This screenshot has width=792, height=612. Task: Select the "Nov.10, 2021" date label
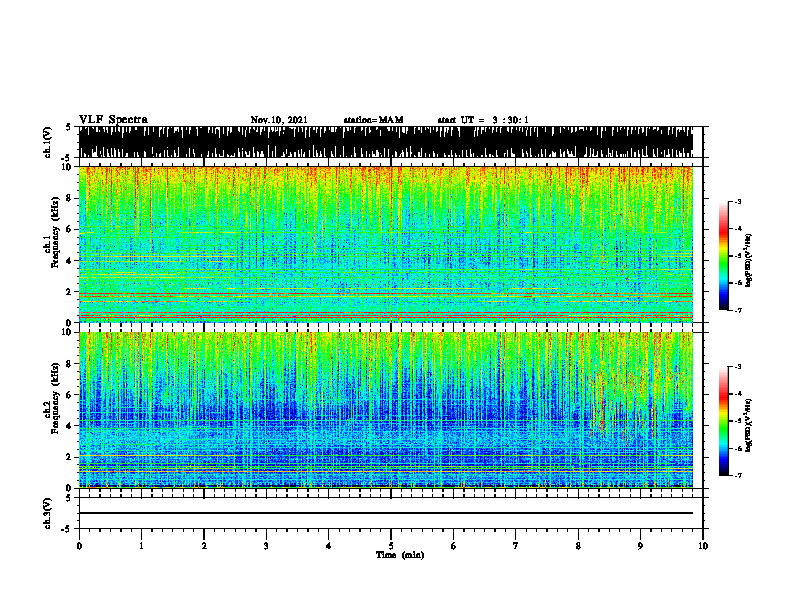279,120
